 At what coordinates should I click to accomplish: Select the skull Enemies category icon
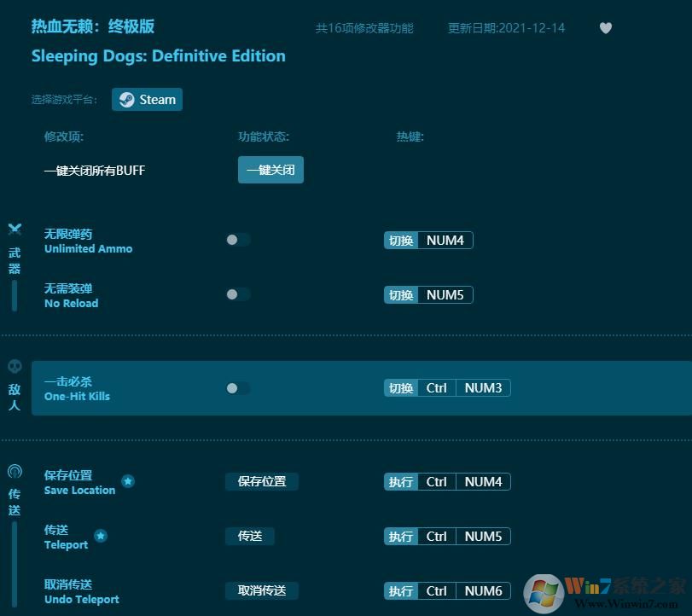tap(14, 365)
